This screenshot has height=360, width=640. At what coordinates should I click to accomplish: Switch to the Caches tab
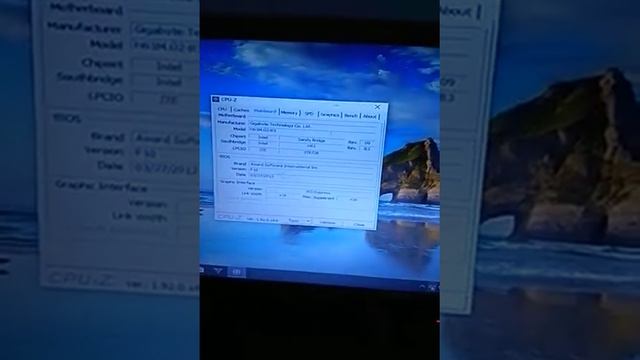coord(241,110)
